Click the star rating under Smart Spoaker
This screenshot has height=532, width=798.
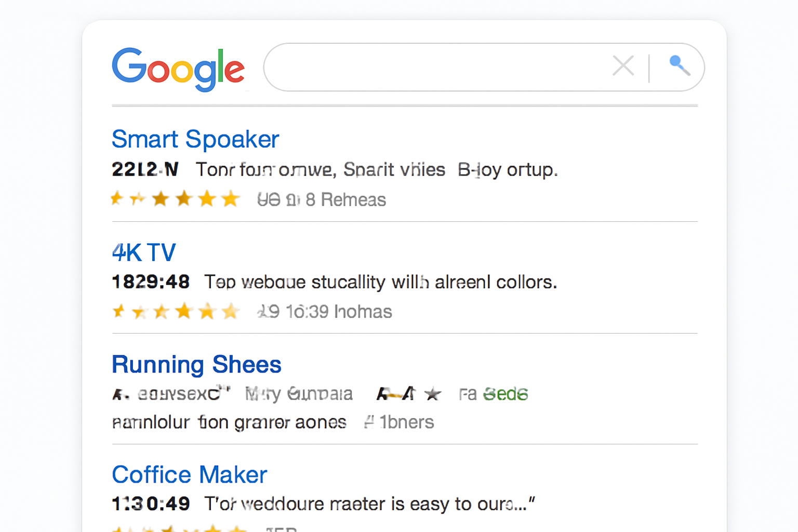(x=176, y=199)
